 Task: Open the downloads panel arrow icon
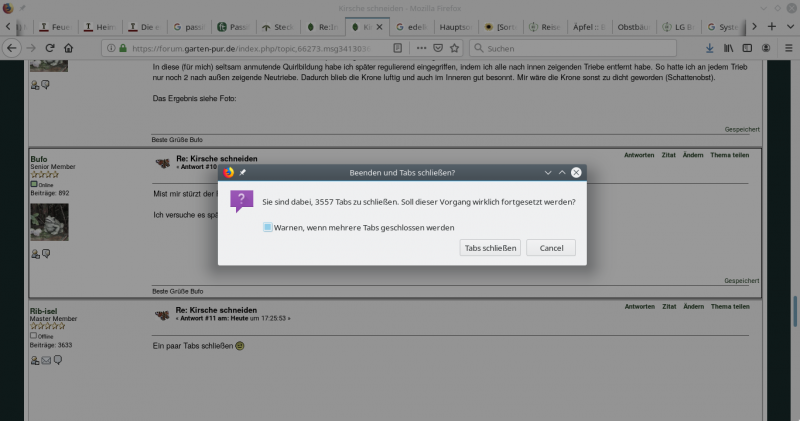710,47
